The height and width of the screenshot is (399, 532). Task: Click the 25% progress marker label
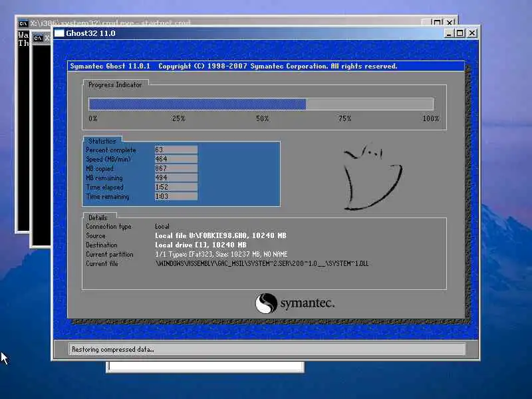[178, 118]
